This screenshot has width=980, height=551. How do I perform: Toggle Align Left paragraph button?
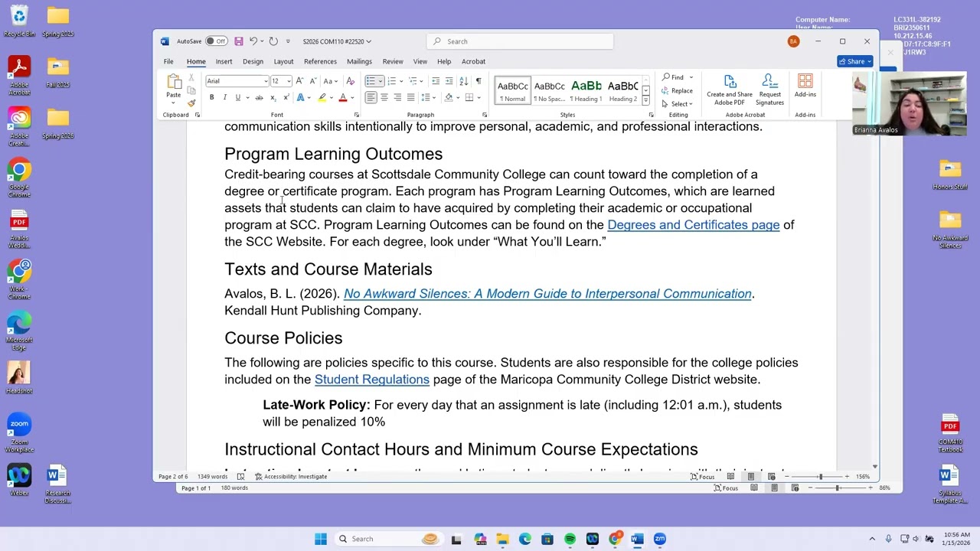point(371,97)
